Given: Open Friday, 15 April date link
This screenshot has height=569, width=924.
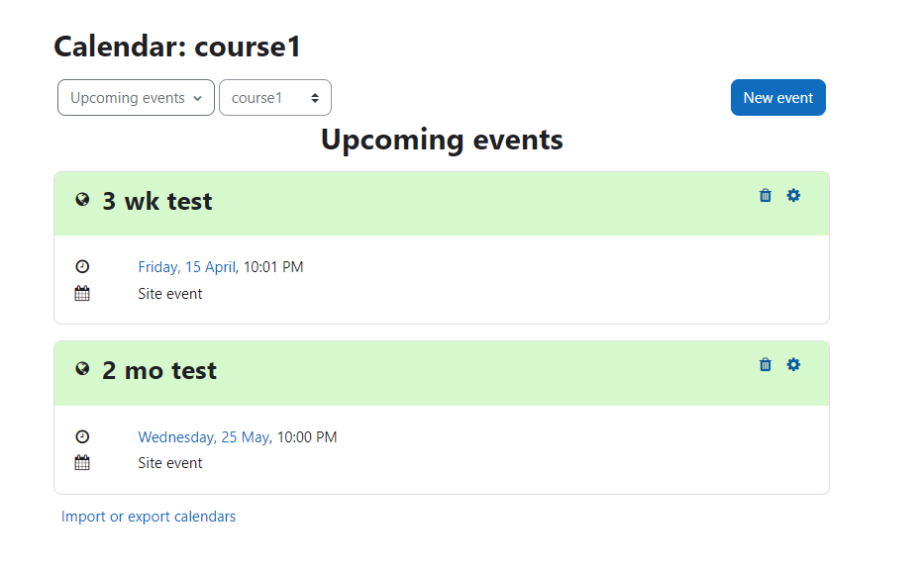Looking at the screenshot, I should coord(187,267).
